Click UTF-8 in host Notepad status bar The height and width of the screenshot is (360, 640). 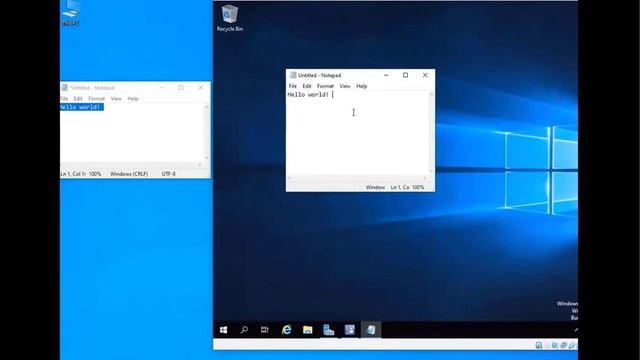tap(169, 174)
